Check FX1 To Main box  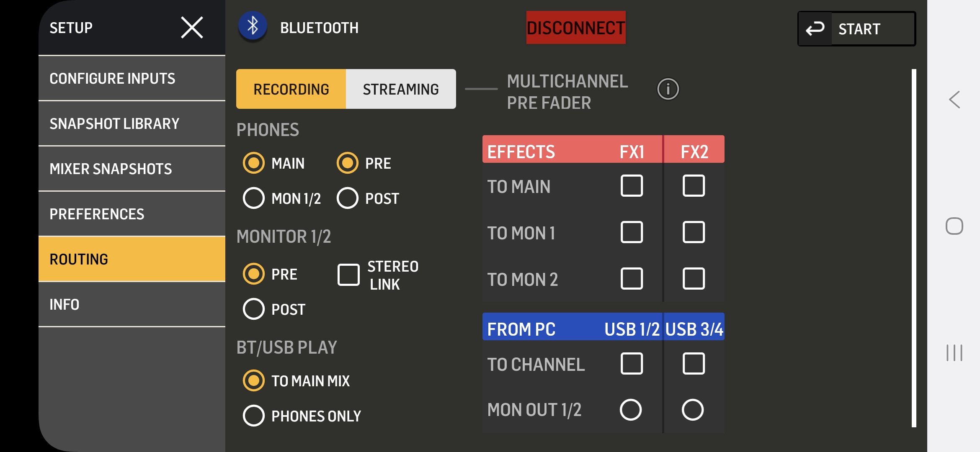click(632, 186)
